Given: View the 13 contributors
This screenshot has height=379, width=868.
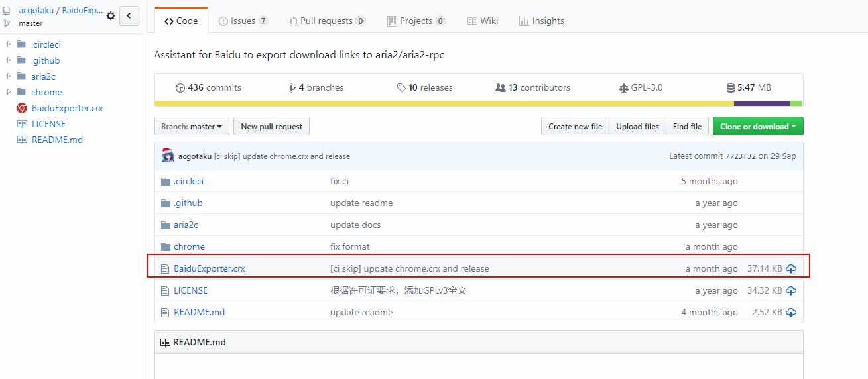Looking at the screenshot, I should 532,87.
